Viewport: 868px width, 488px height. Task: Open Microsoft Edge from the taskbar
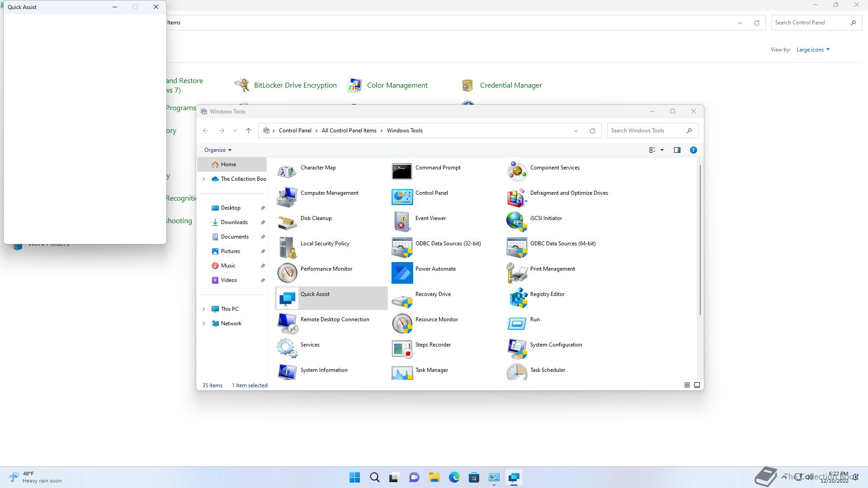[454, 477]
